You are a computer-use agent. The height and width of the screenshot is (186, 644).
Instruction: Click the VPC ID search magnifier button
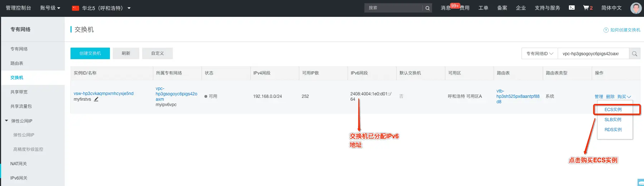click(x=635, y=53)
